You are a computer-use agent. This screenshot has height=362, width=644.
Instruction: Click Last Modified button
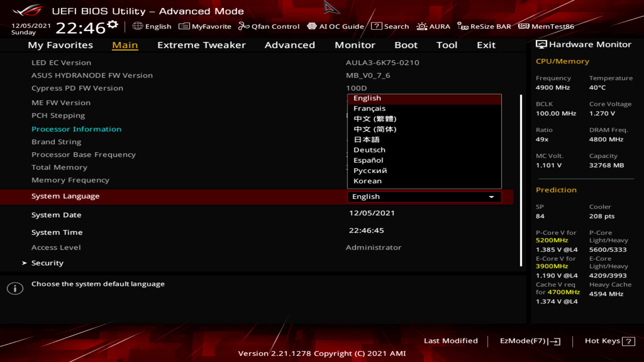tap(450, 341)
